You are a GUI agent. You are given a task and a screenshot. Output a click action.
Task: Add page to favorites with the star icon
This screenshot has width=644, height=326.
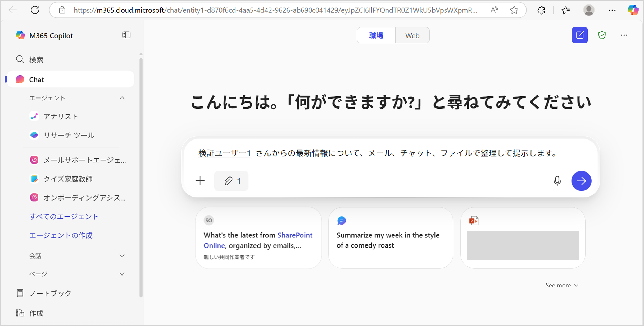[514, 10]
